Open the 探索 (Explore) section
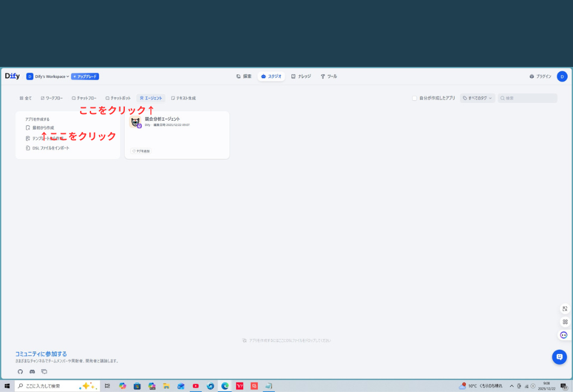573x392 pixels. [x=244, y=76]
